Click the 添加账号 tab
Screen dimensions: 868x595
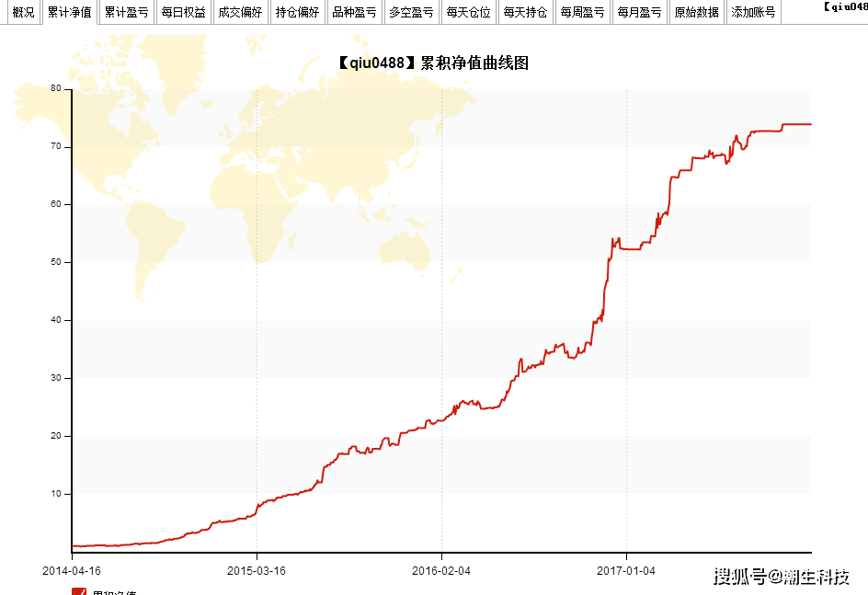(x=753, y=12)
